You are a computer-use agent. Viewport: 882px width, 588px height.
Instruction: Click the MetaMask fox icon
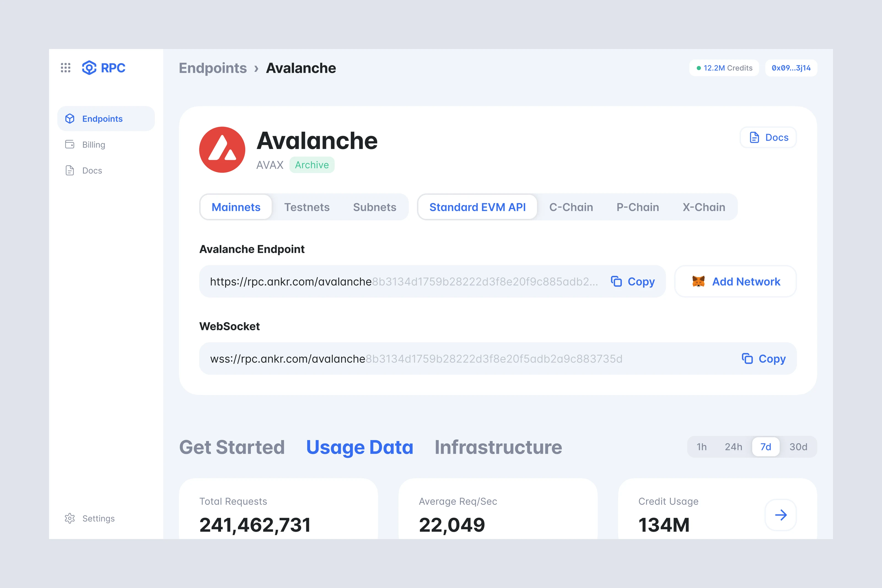point(698,281)
